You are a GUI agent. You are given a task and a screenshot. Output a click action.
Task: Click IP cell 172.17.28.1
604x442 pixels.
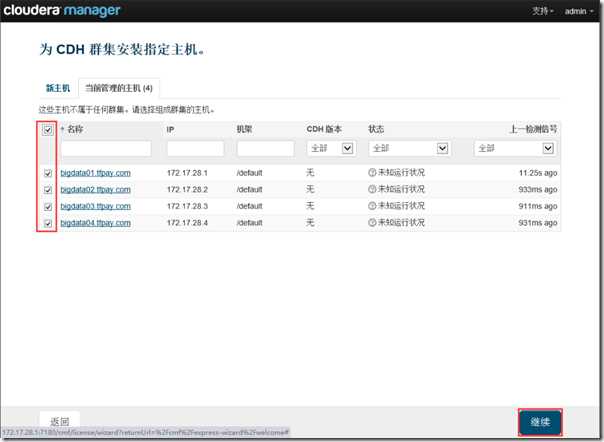tap(187, 173)
